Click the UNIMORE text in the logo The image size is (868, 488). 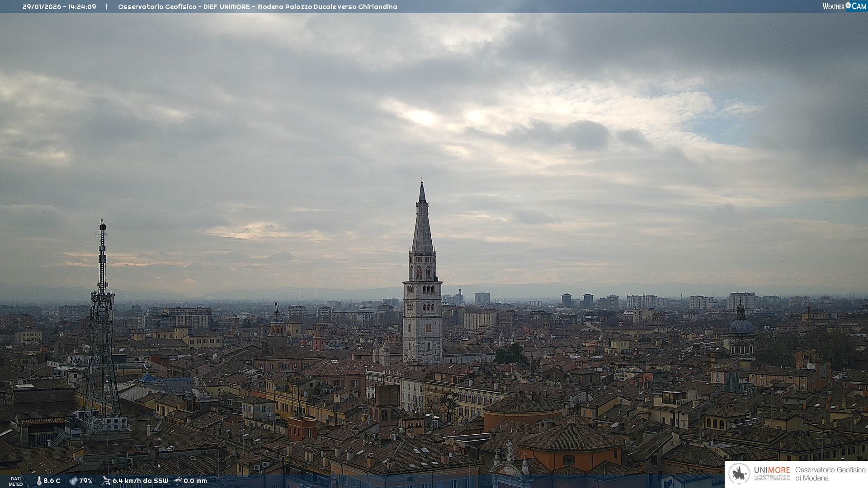(x=772, y=470)
